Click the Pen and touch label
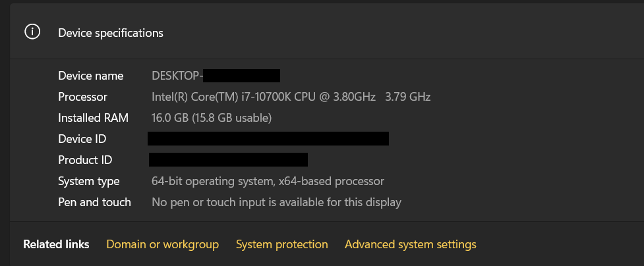 [94, 202]
